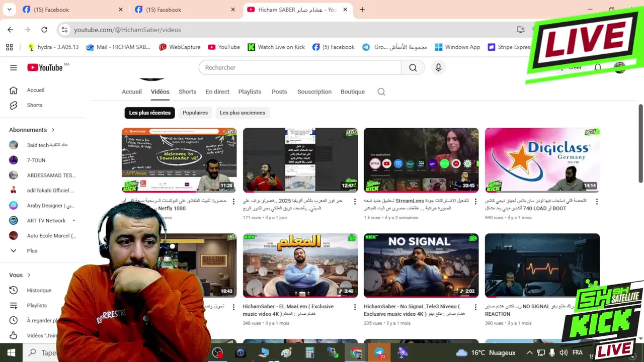
Task: Open Calculator from the taskbar
Action: 309,353
